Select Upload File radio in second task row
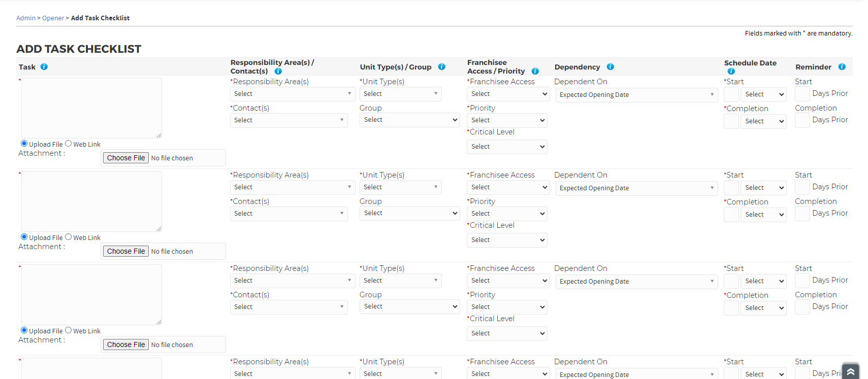The width and height of the screenshot is (868, 379). (24, 237)
